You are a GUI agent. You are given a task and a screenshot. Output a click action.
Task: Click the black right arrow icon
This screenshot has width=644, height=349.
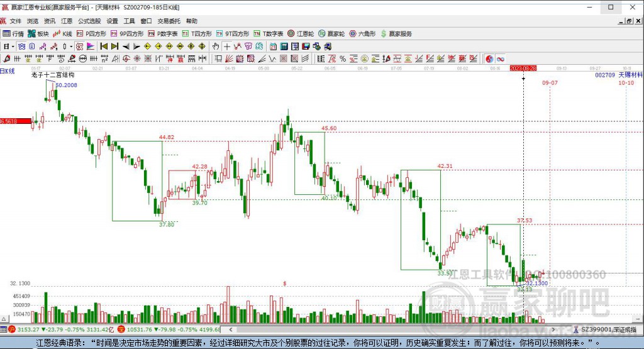tap(136, 47)
